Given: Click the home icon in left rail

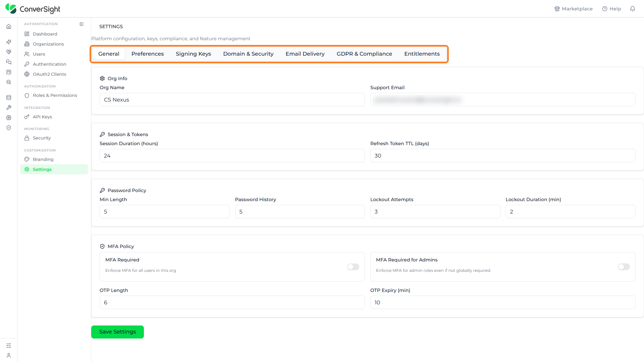Looking at the screenshot, I should (x=9, y=26).
